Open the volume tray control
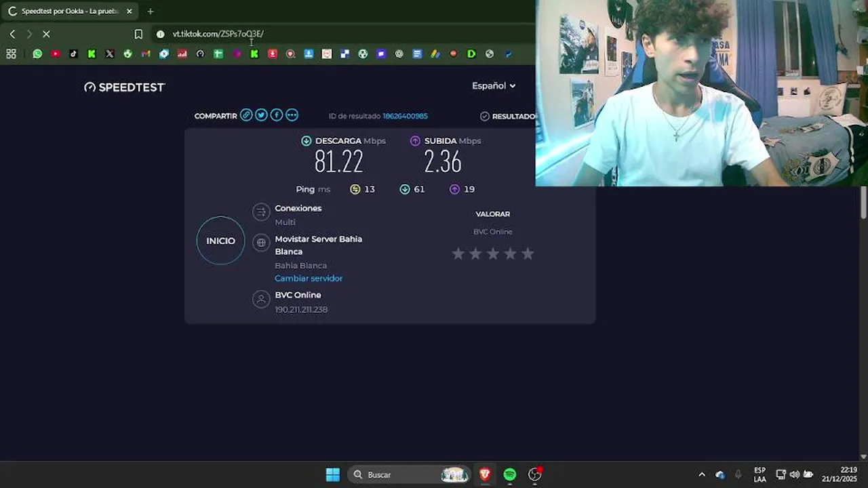868x488 pixels. (x=794, y=474)
